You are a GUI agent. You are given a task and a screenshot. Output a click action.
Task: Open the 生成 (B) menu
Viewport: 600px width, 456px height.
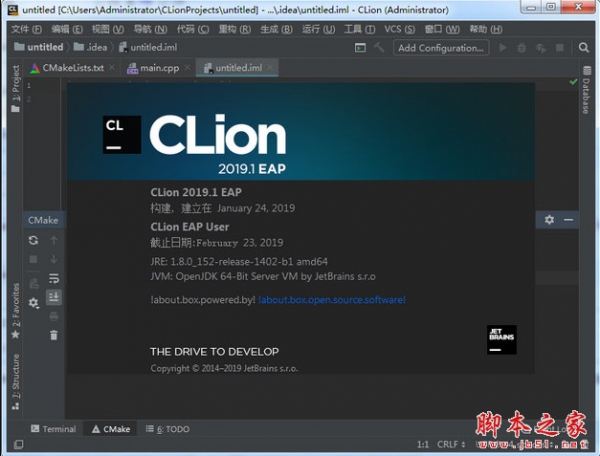(x=276, y=29)
